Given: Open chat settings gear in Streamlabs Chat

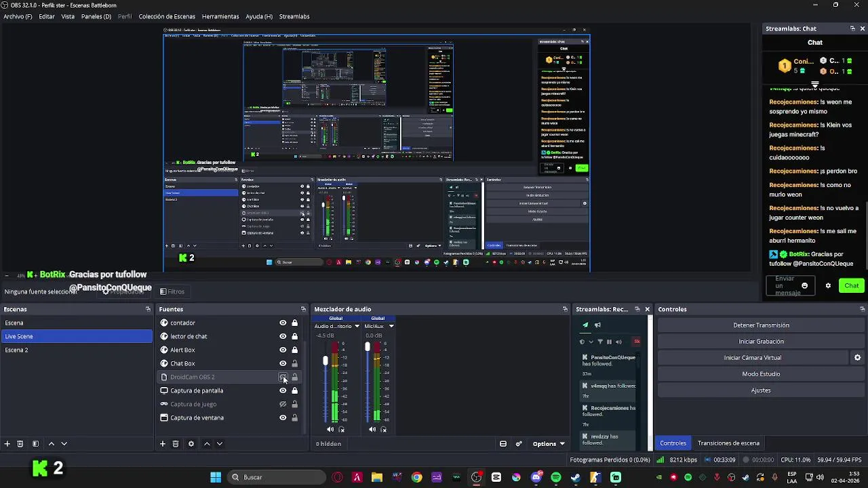Looking at the screenshot, I should pos(828,286).
